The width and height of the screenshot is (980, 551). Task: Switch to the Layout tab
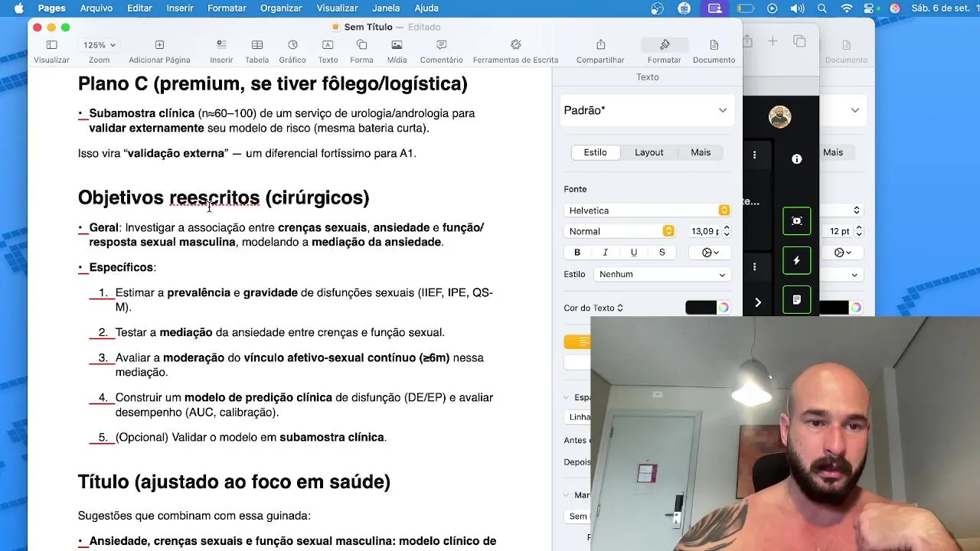point(648,152)
